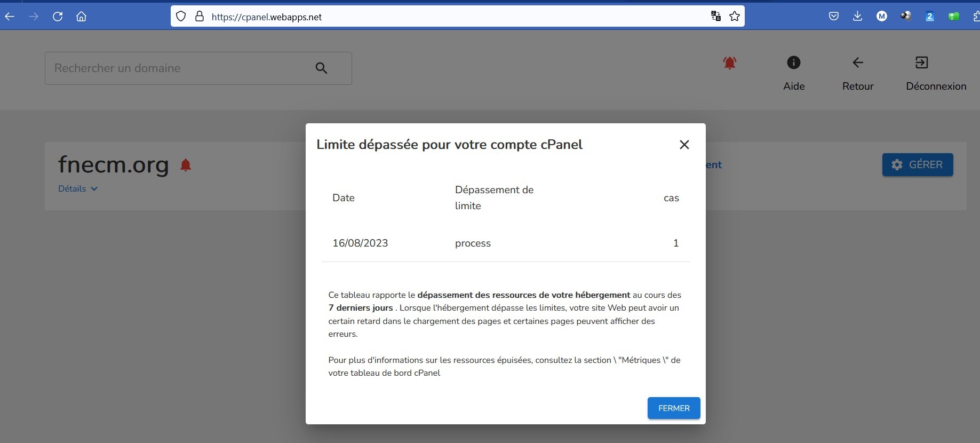Click the Rechercher un domaine search field
The width and height of the screenshot is (980, 443).
(x=198, y=68)
